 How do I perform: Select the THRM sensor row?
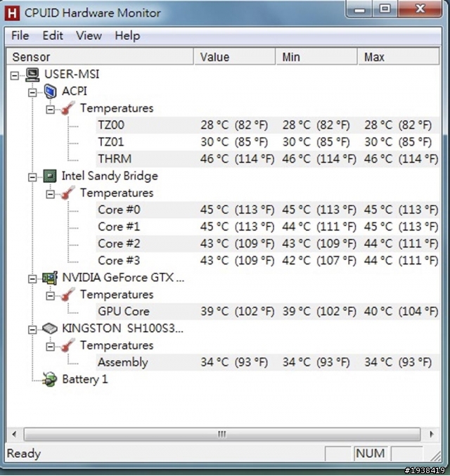pyautogui.click(x=268, y=159)
